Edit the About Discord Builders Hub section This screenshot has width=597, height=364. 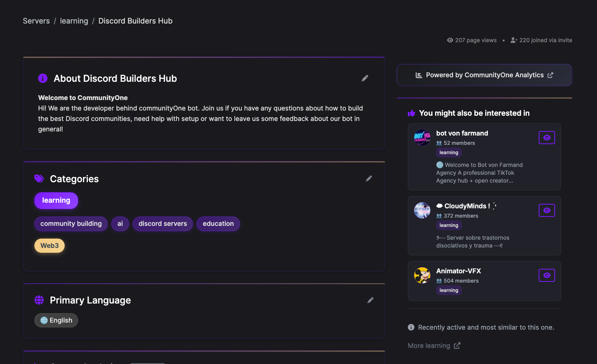(x=365, y=78)
